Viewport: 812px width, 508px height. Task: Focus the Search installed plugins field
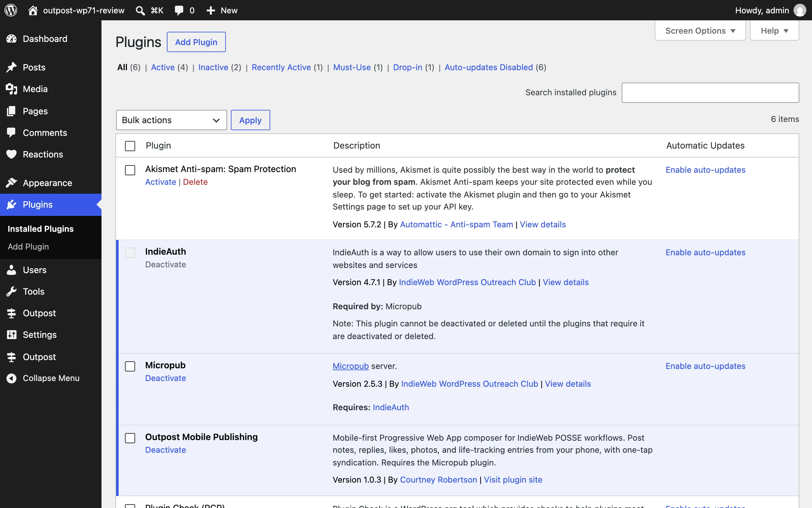coord(710,92)
